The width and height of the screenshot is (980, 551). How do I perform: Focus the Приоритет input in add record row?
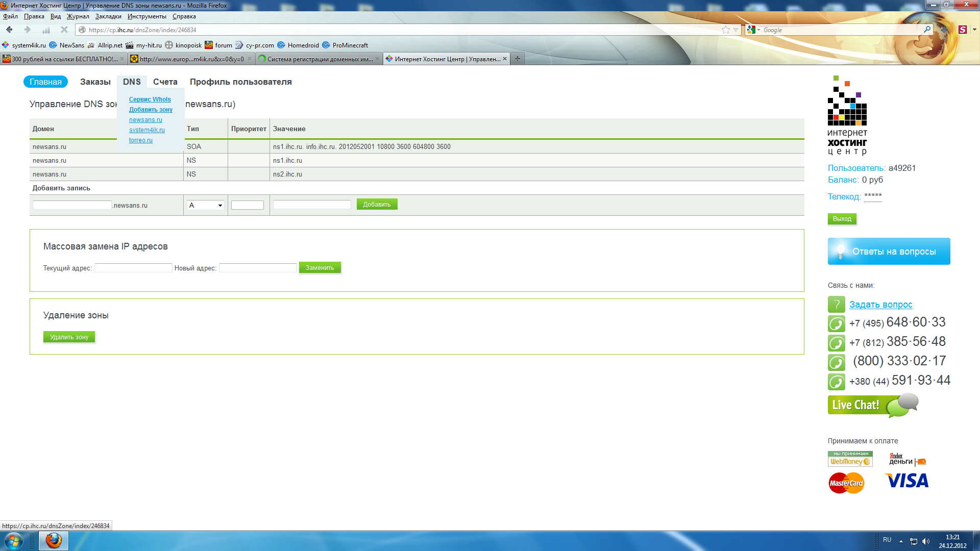pyautogui.click(x=248, y=205)
